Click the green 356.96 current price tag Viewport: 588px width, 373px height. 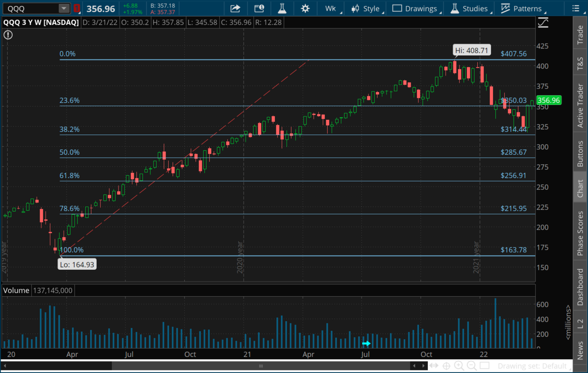point(549,100)
